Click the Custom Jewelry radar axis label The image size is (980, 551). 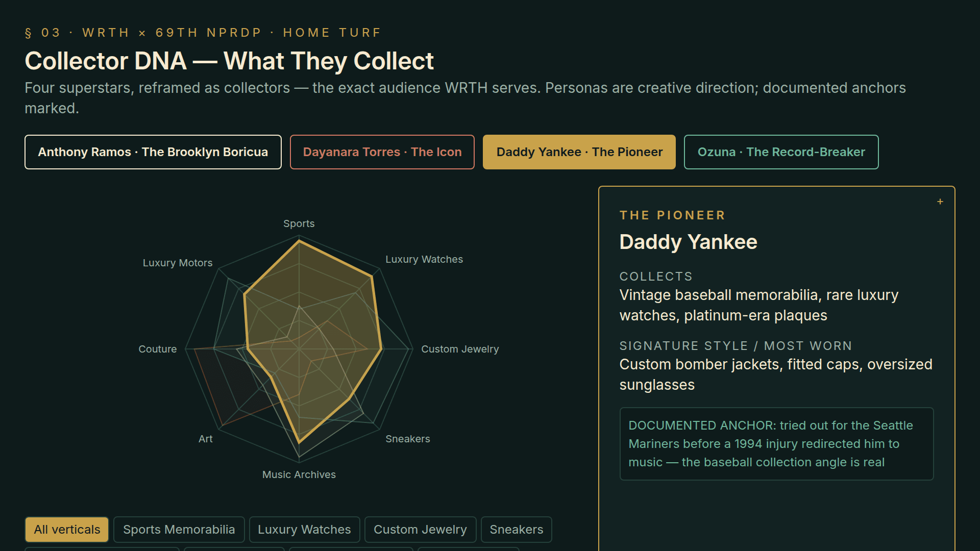pyautogui.click(x=460, y=349)
